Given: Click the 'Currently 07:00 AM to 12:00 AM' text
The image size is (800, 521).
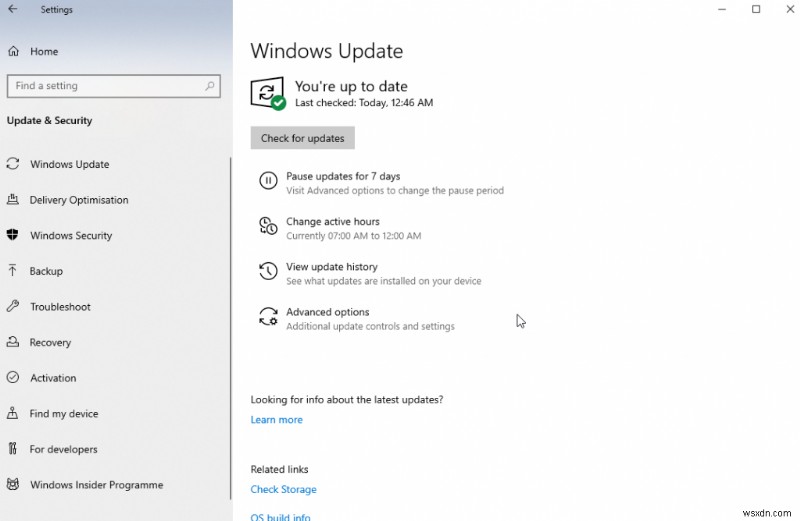Looking at the screenshot, I should (354, 236).
